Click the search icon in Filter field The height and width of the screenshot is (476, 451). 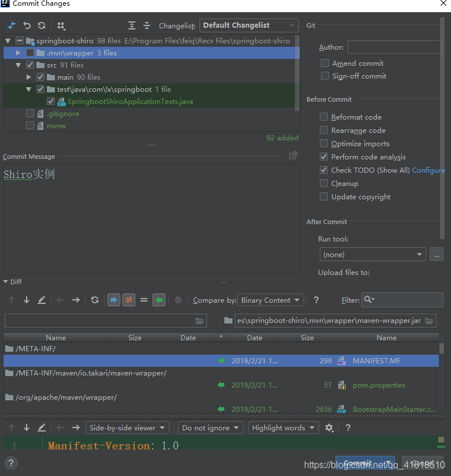369,300
